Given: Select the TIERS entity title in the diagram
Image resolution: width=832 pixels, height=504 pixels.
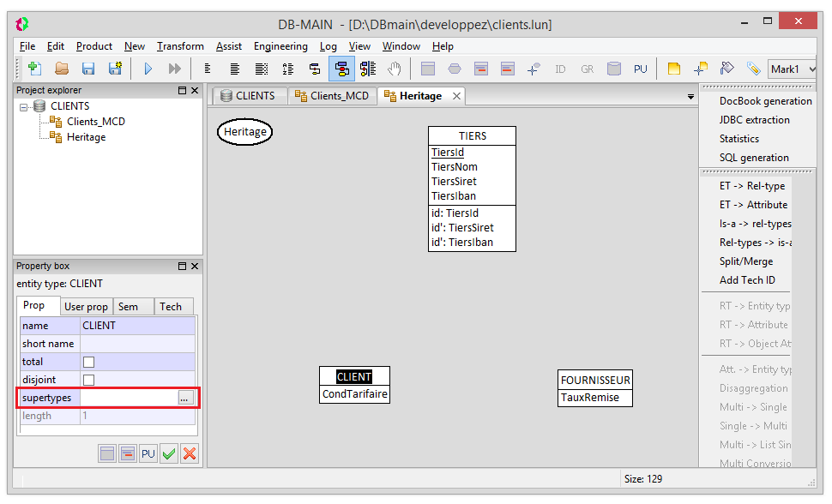Looking at the screenshot, I should click(473, 135).
